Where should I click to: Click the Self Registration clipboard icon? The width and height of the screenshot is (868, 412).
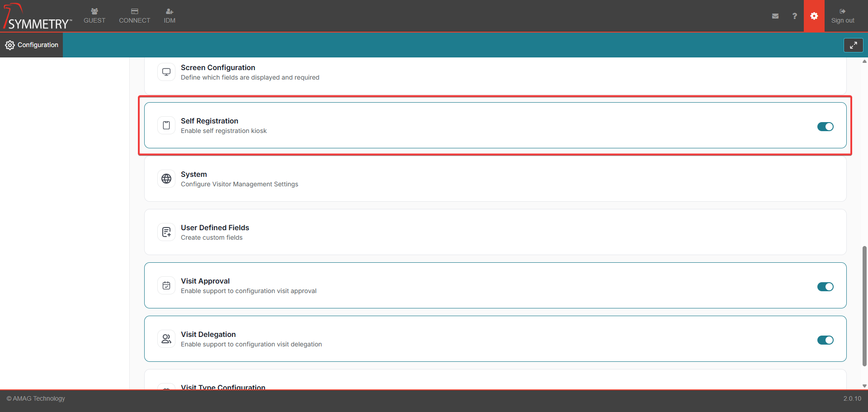coord(166,125)
